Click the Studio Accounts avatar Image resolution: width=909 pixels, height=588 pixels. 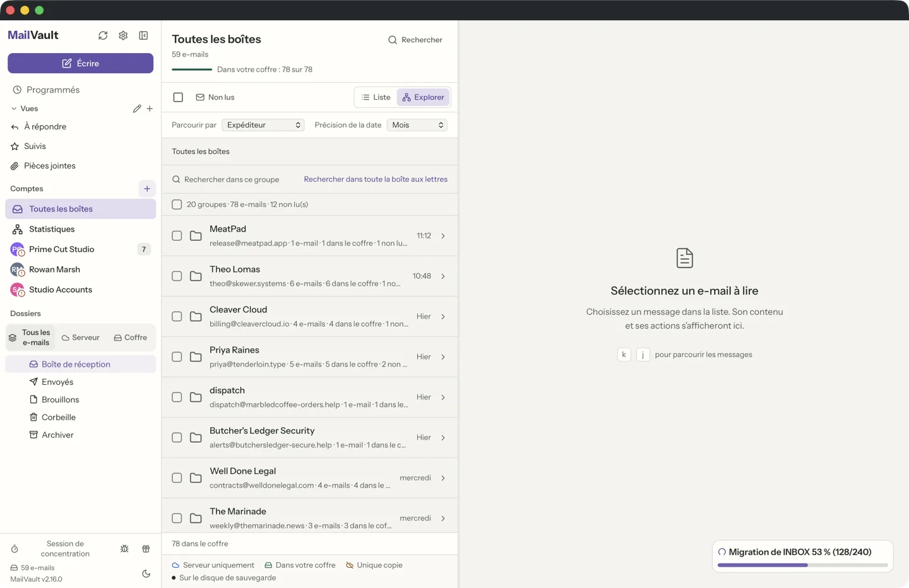(x=17, y=290)
